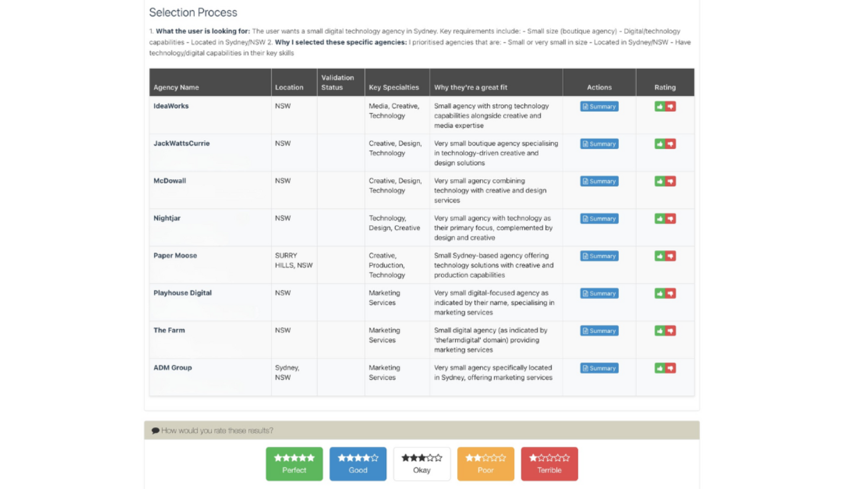Open Summary for ADM Group

(599, 368)
